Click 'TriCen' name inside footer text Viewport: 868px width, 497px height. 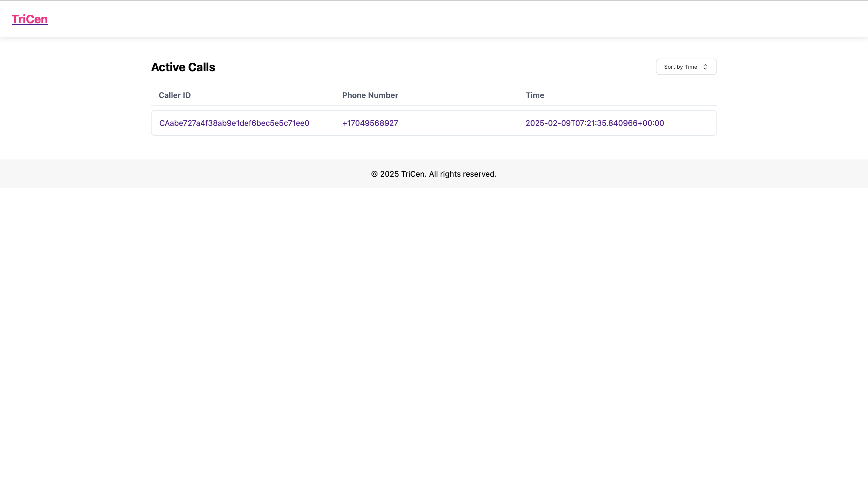point(413,174)
